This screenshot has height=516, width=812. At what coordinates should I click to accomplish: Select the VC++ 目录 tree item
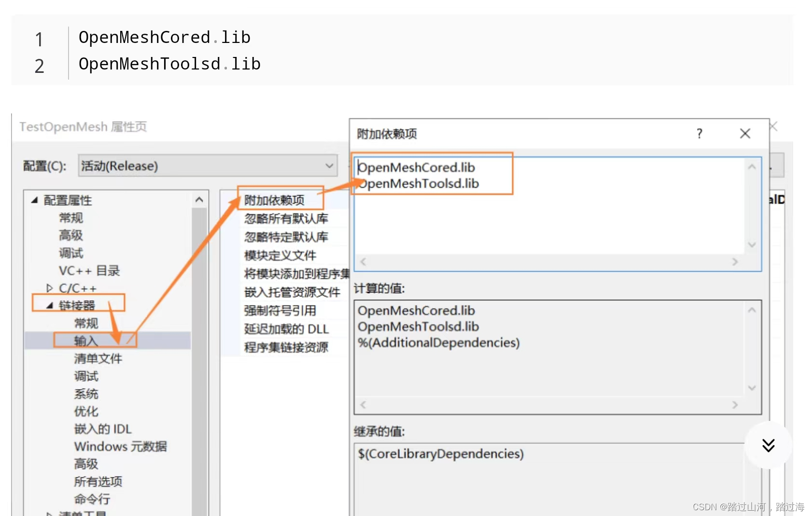(89, 270)
